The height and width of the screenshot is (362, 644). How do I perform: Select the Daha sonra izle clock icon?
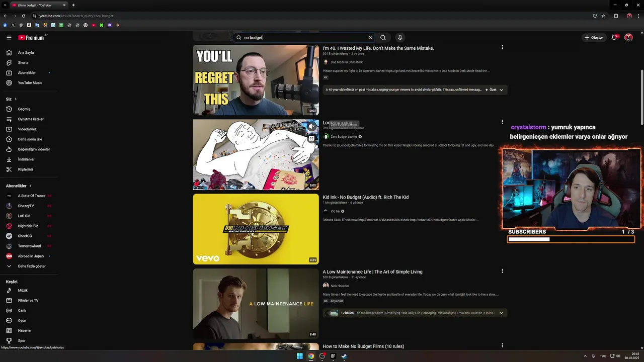9,139
